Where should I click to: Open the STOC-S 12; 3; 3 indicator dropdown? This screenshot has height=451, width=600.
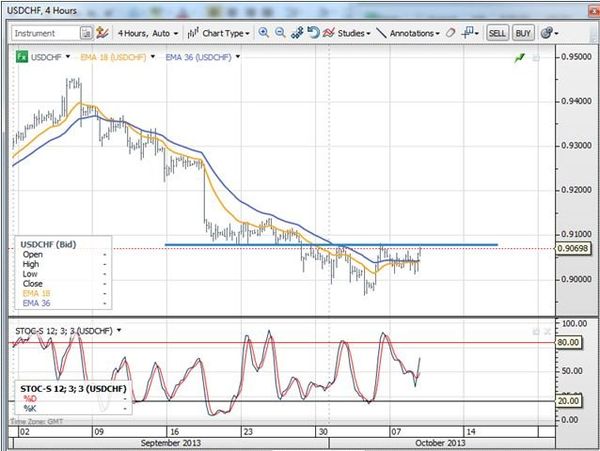tap(119, 330)
